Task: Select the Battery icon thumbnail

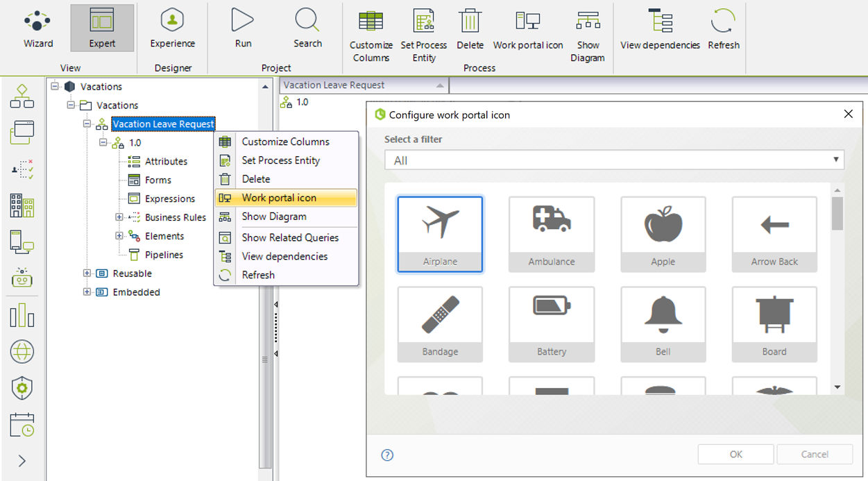Action: (552, 324)
